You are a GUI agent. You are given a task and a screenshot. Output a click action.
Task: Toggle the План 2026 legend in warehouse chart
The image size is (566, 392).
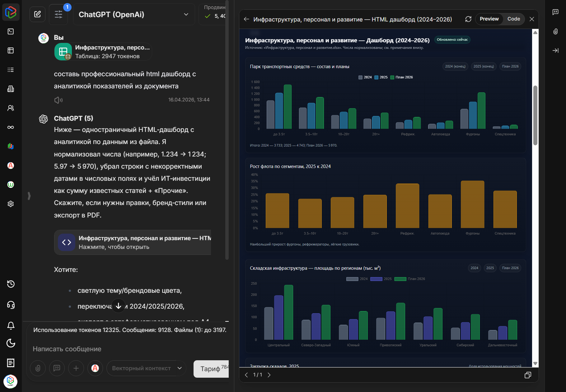tap(409, 279)
